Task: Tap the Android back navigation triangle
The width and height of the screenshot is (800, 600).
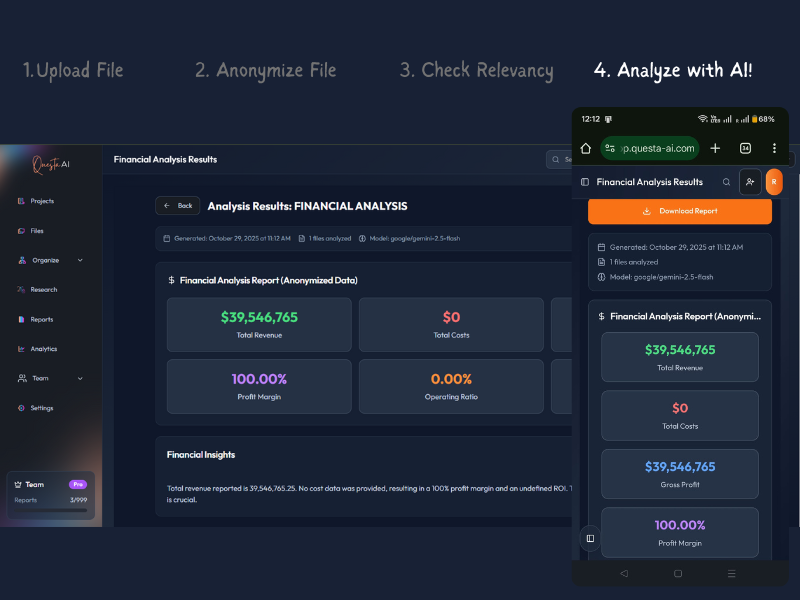Action: (x=624, y=573)
